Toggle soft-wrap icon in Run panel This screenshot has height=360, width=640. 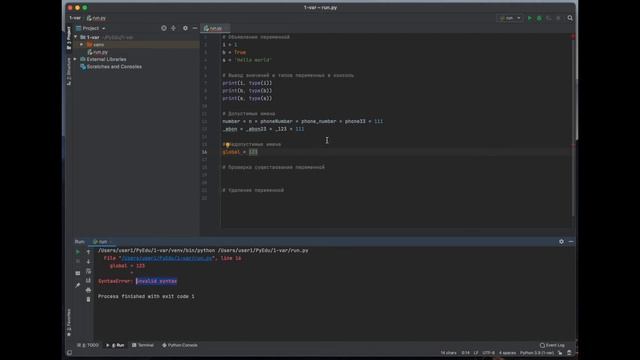[88, 271]
